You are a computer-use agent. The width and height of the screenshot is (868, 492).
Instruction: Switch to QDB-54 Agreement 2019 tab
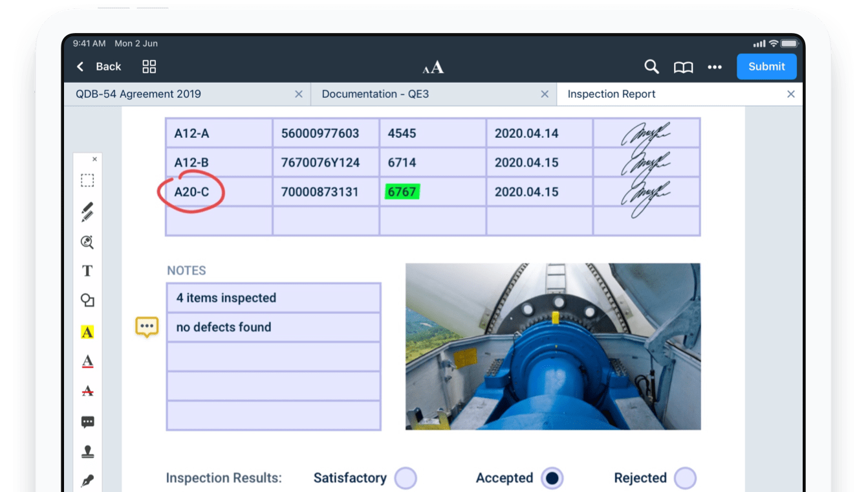click(x=181, y=94)
